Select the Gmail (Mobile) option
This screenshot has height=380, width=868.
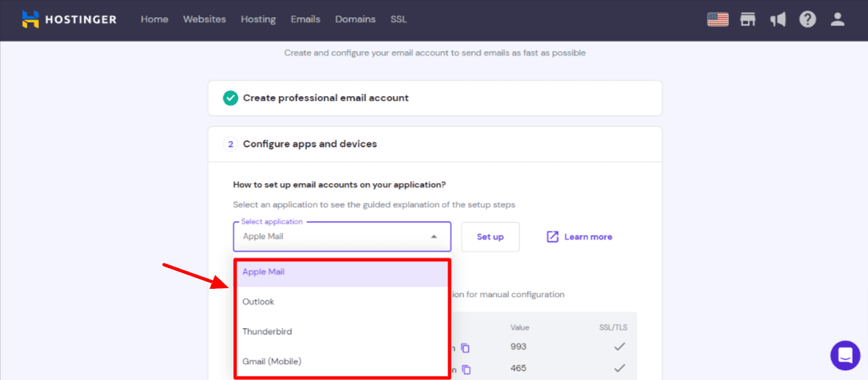(342, 361)
